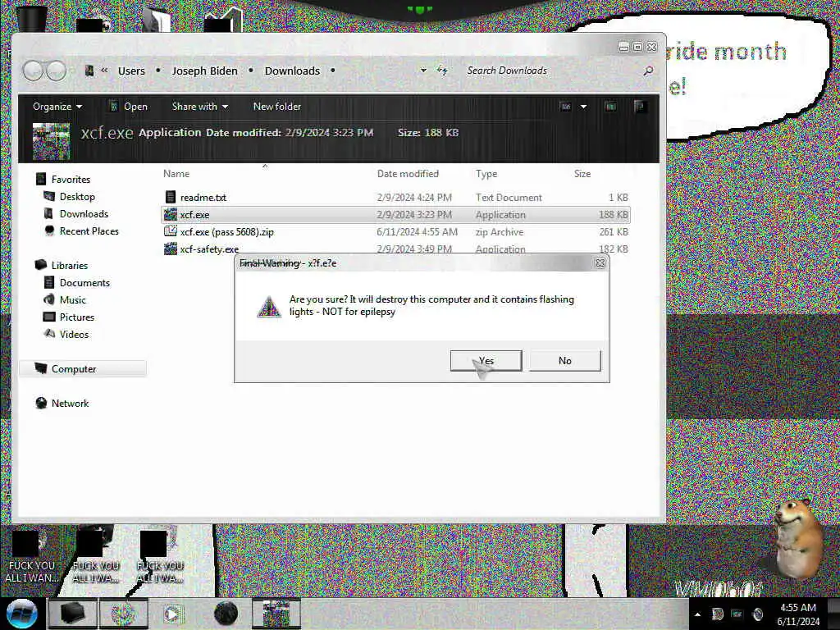
Task: Open the Videos library
Action: pos(74,334)
